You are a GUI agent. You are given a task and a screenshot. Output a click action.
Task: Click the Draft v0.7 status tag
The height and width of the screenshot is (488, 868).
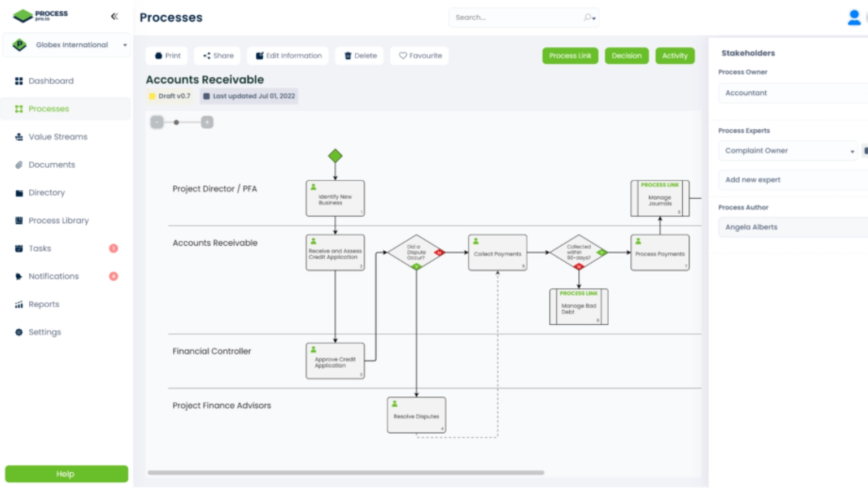click(x=169, y=96)
